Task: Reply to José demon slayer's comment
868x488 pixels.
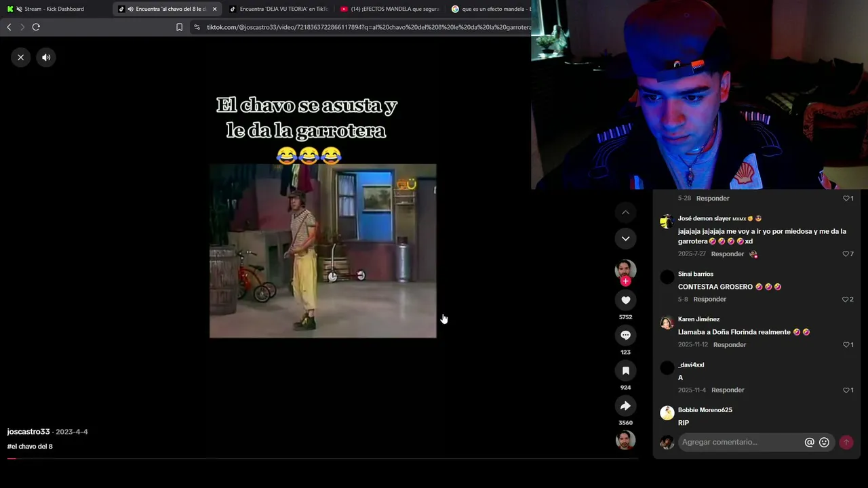Action: [x=728, y=254]
